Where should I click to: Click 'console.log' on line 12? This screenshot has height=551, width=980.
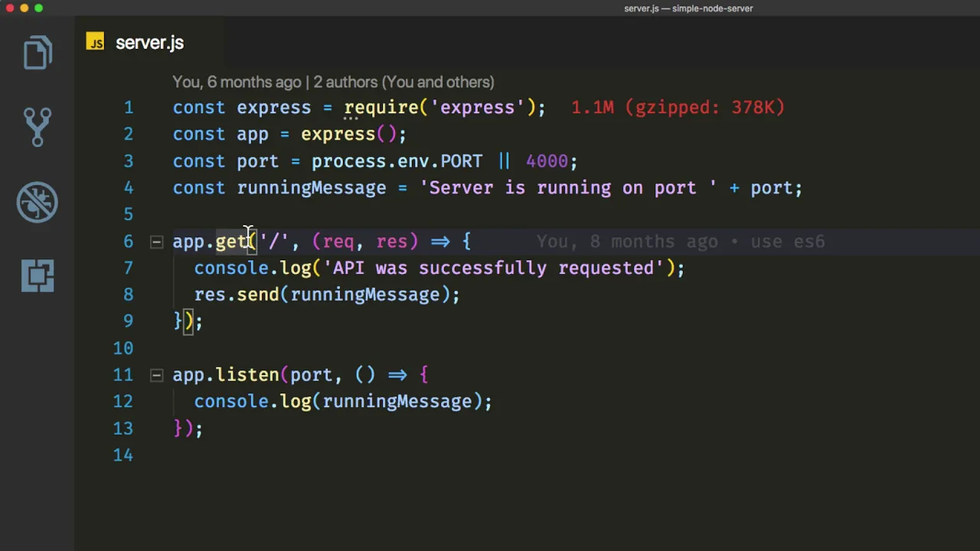tap(253, 402)
